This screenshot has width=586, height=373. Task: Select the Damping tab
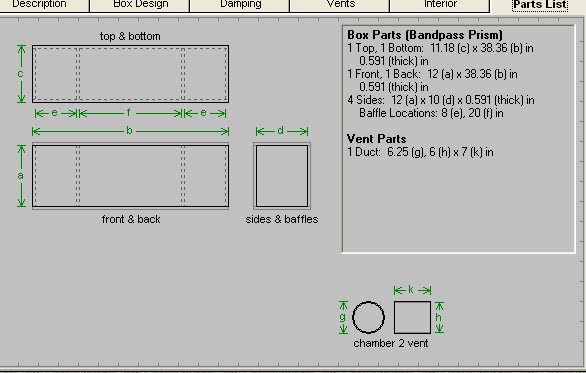[x=240, y=5]
